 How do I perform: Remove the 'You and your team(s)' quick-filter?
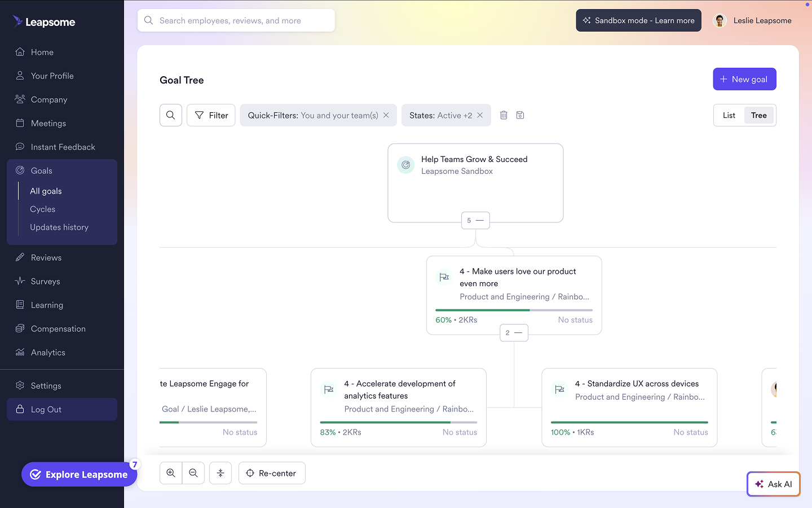[x=386, y=115]
